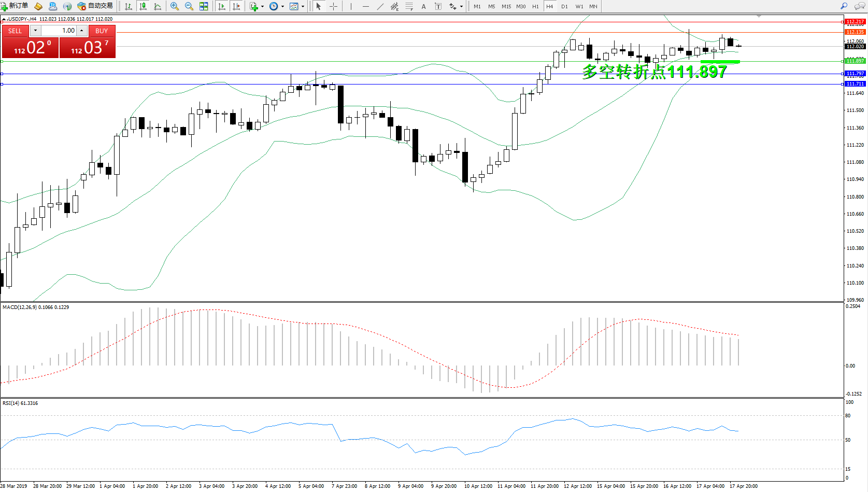868x492 pixels.
Task: Expand the chart templates dropdown
Action: (x=303, y=7)
